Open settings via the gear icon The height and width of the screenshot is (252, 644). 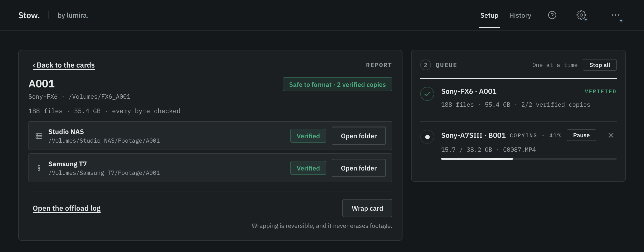(581, 15)
